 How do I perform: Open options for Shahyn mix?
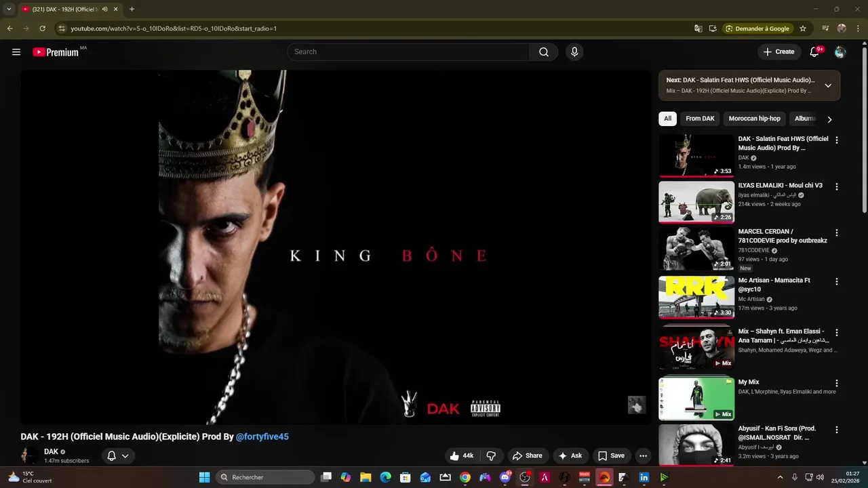coord(836,333)
